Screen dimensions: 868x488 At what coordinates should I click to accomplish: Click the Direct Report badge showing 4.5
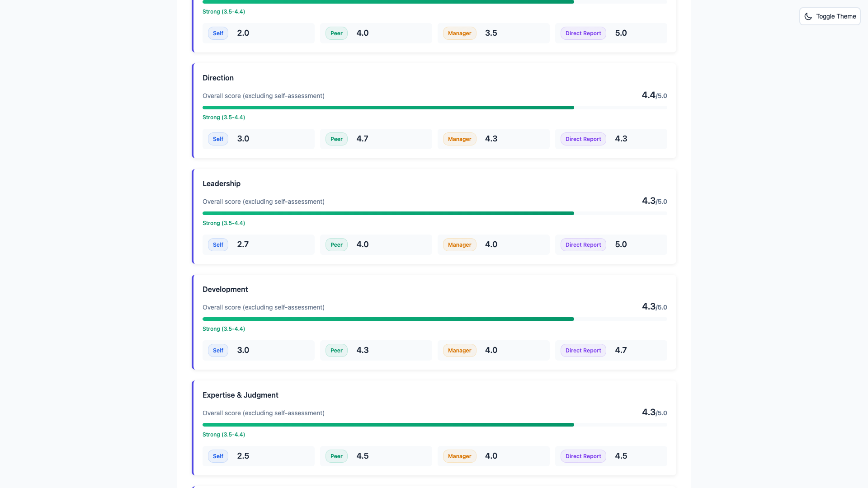click(x=583, y=456)
